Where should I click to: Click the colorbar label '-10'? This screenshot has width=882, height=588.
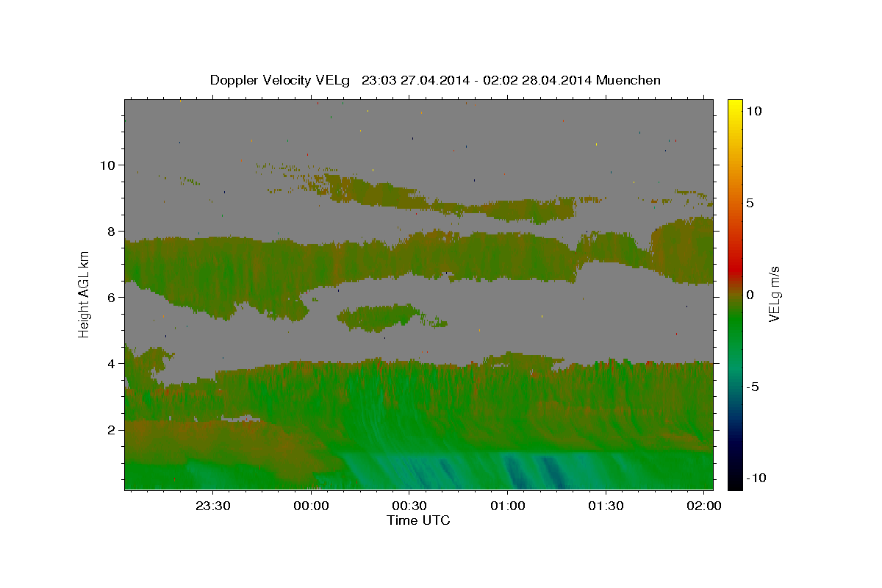tap(757, 478)
